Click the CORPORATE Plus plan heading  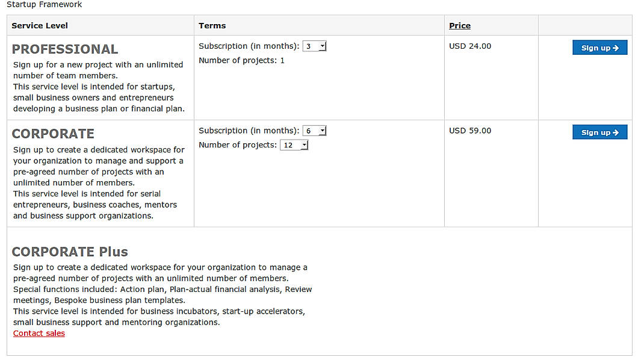coord(70,252)
